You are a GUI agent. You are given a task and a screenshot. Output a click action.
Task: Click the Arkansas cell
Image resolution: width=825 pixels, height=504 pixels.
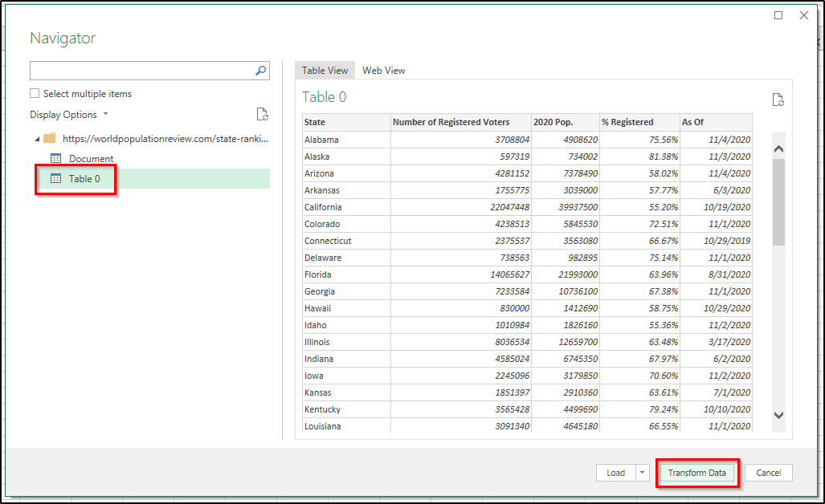click(x=346, y=190)
